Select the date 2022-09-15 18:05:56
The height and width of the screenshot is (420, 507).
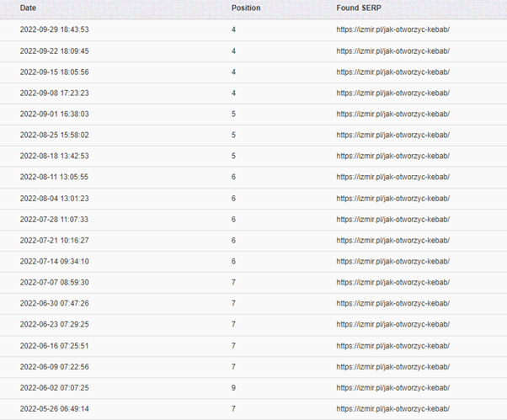[54, 72]
